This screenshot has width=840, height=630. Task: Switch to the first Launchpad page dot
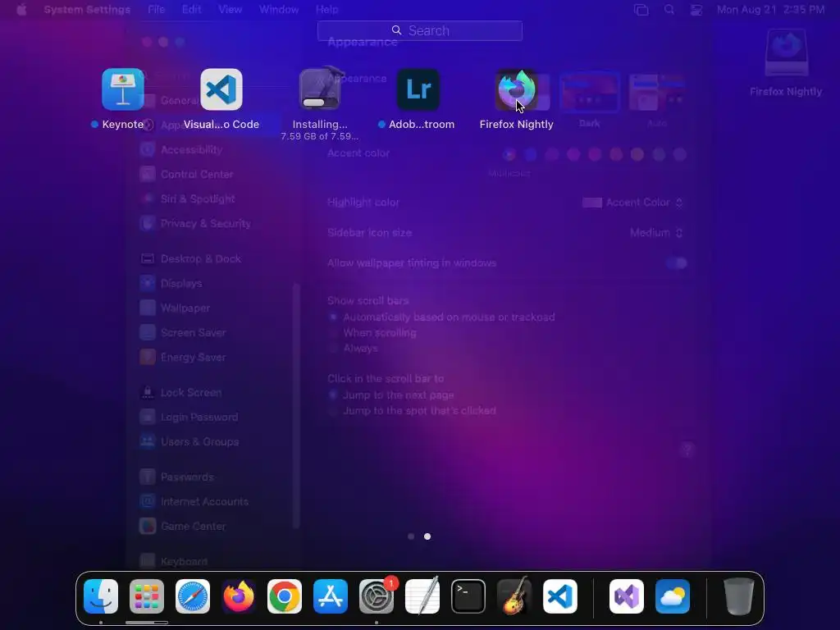point(411,536)
